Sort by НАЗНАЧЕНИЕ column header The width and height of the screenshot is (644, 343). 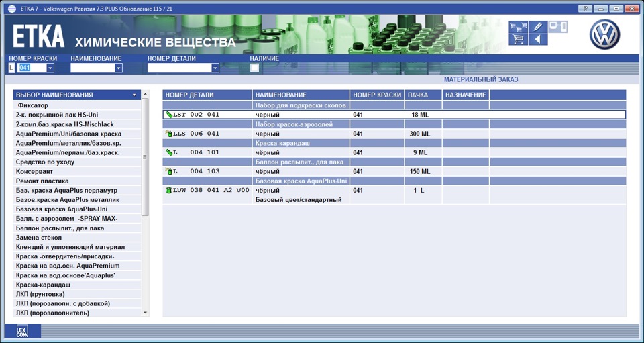click(x=466, y=95)
